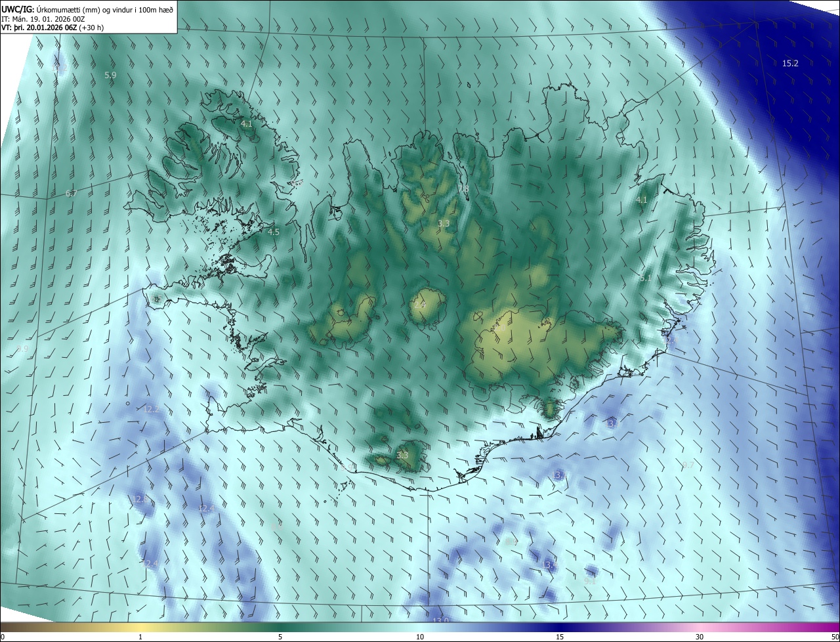Image resolution: width=840 pixels, height=642 pixels.
Task: Click the colorbar tick label 15
Action: tap(560, 637)
